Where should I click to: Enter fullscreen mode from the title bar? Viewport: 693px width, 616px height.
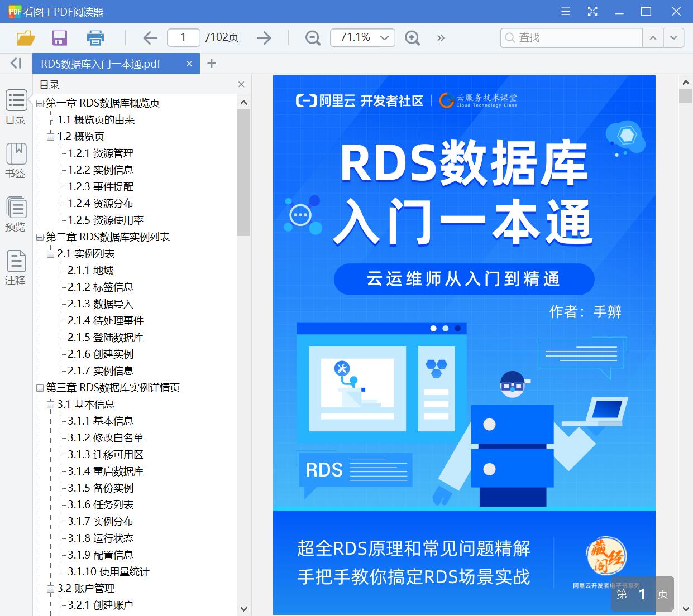tap(592, 11)
